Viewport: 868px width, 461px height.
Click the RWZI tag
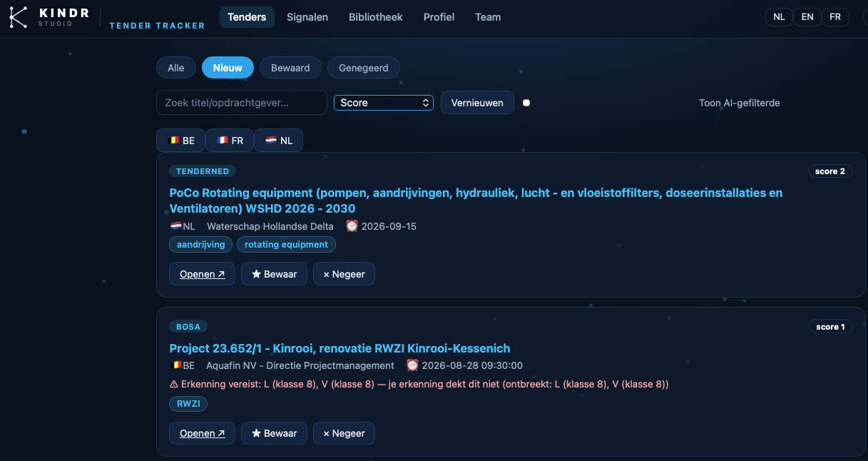(x=188, y=404)
